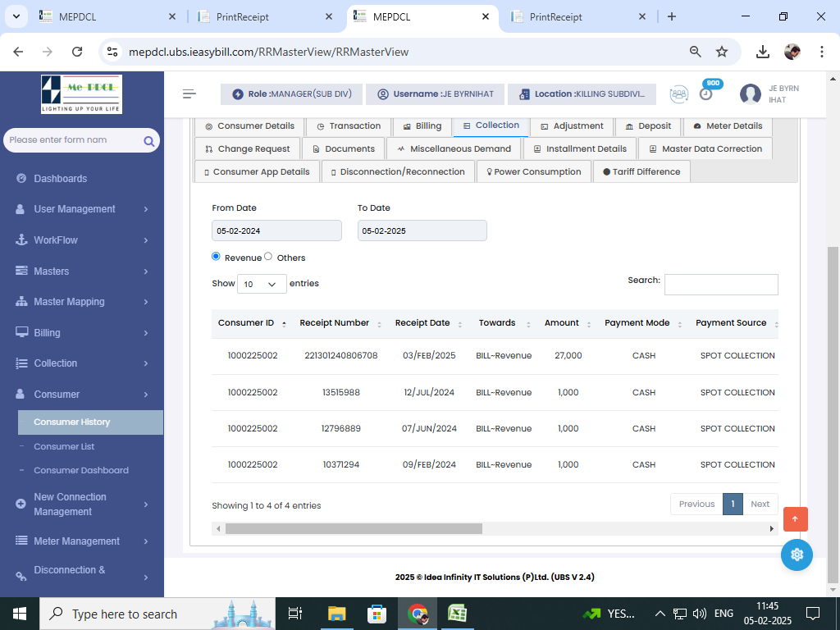Sort table by Amount column
This screenshot has height=630, width=840.
tap(568, 323)
